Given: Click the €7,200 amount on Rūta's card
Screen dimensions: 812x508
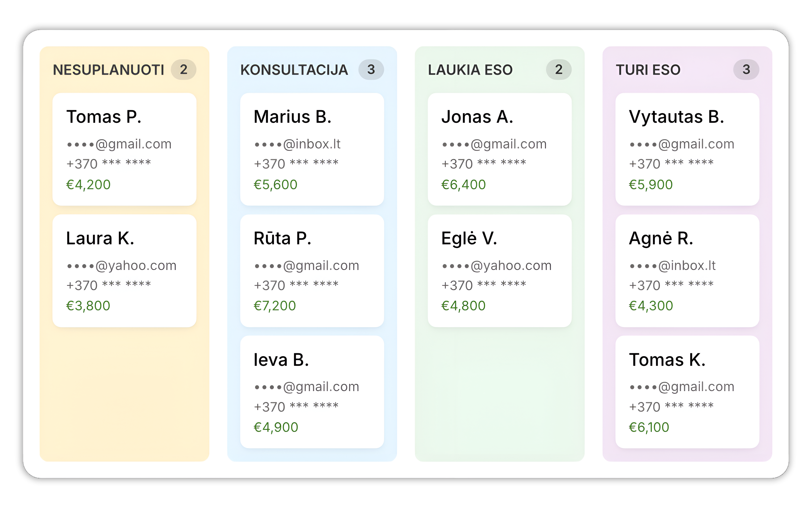Looking at the screenshot, I should (x=275, y=306).
